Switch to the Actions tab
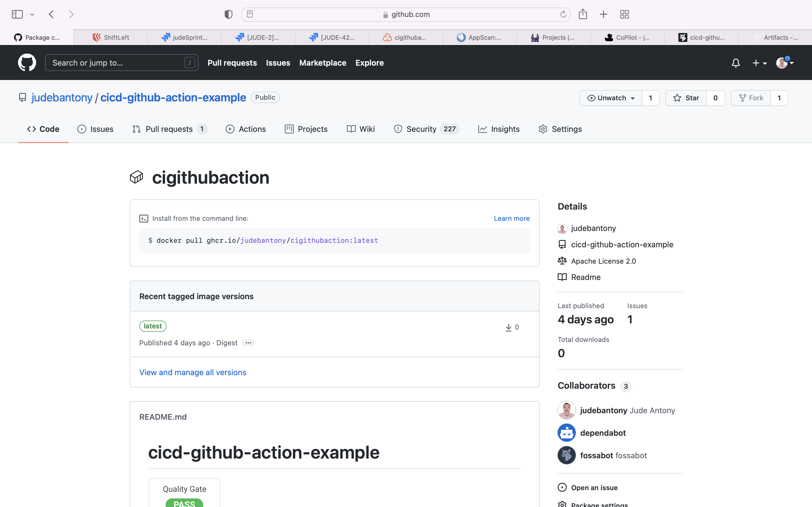Screen dimensions: 812x507 pyautogui.click(x=246, y=129)
